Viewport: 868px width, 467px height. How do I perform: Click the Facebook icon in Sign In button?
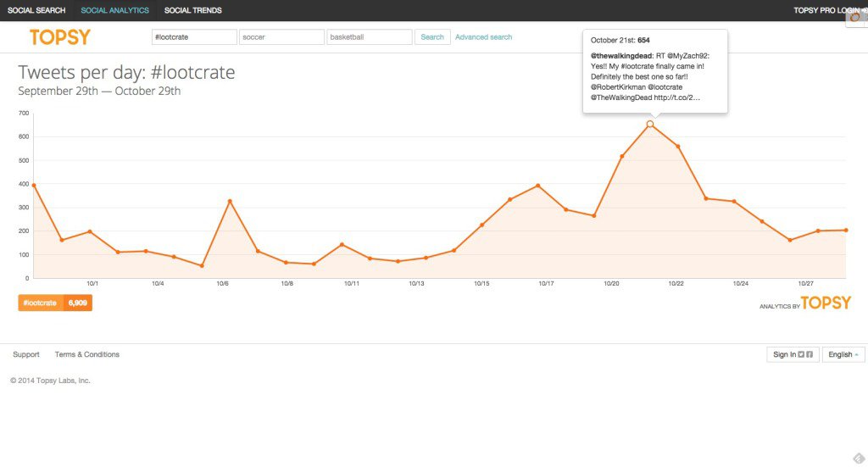(810, 354)
